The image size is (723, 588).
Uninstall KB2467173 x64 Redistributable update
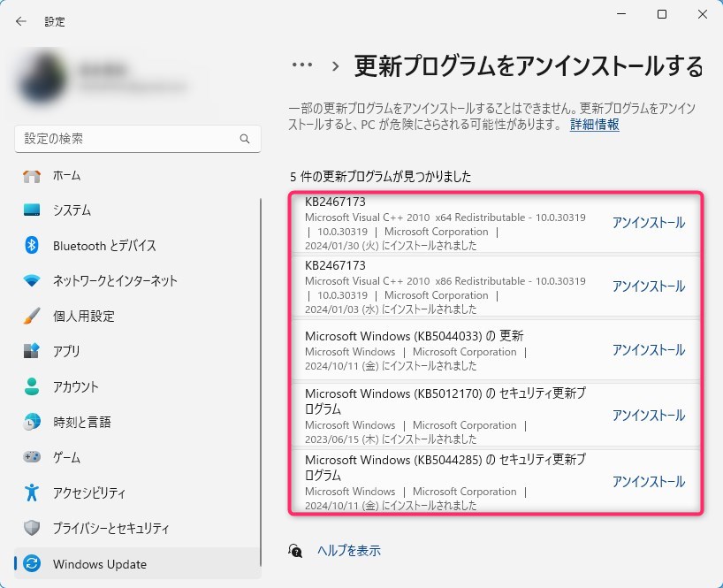648,223
